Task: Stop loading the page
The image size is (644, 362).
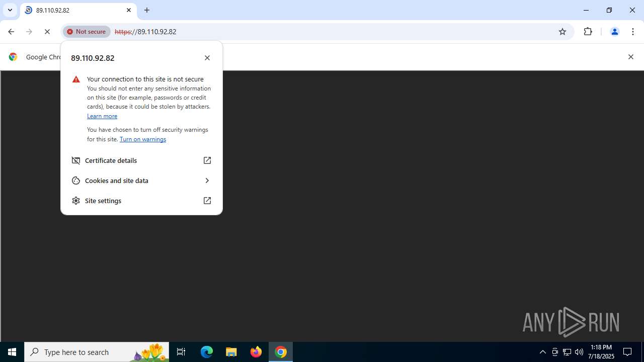Action: pyautogui.click(x=47, y=32)
